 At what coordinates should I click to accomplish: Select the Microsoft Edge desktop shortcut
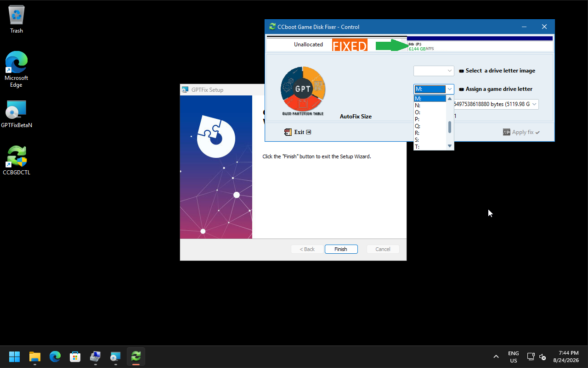click(17, 69)
